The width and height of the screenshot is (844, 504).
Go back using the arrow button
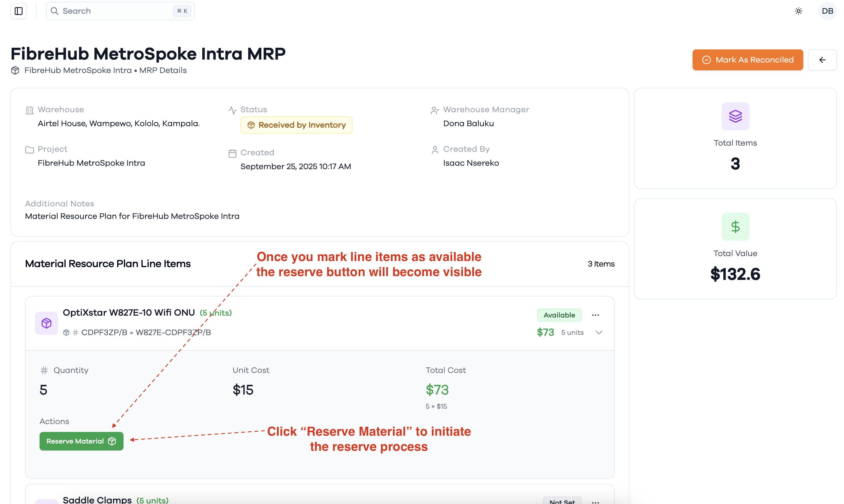[x=822, y=60]
